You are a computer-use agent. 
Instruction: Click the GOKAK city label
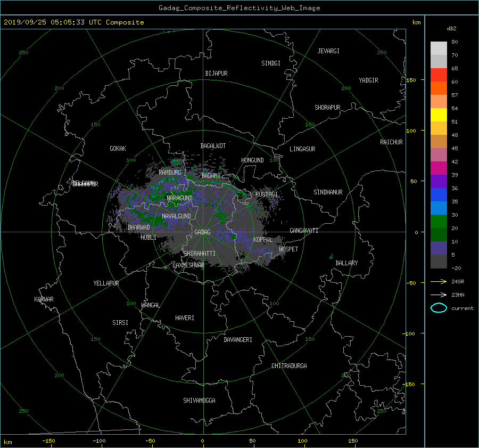pyautogui.click(x=118, y=149)
